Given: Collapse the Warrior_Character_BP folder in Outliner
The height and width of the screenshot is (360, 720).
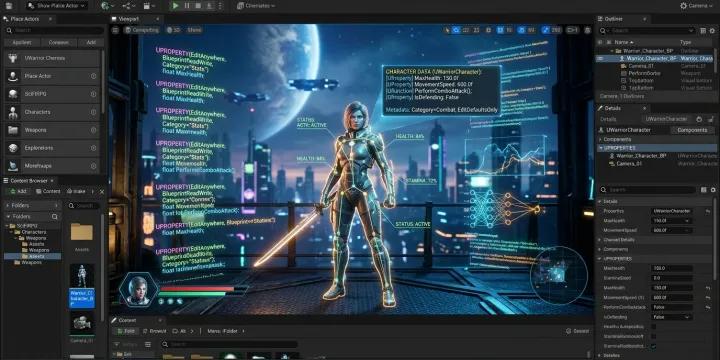Looking at the screenshot, I should tap(612, 51).
